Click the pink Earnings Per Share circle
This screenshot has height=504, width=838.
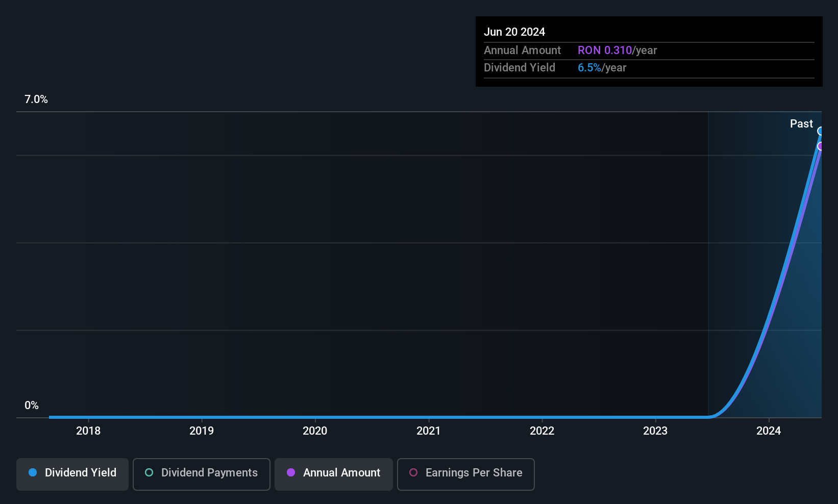[x=413, y=472]
